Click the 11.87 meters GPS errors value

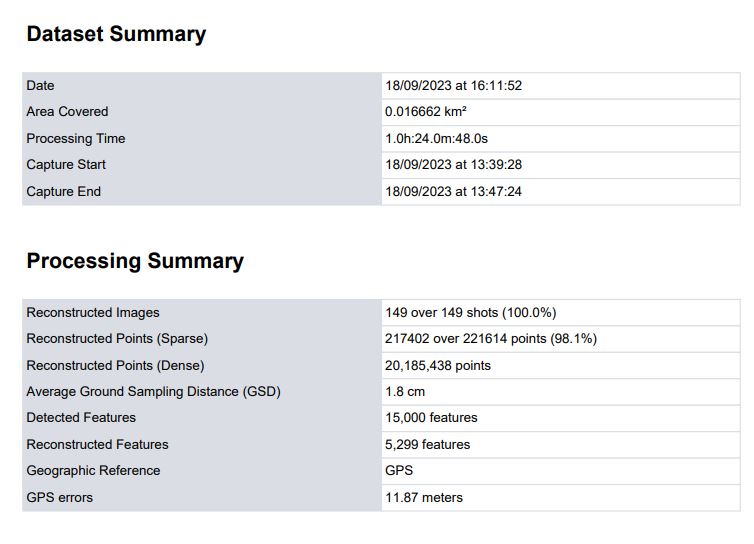(x=424, y=497)
